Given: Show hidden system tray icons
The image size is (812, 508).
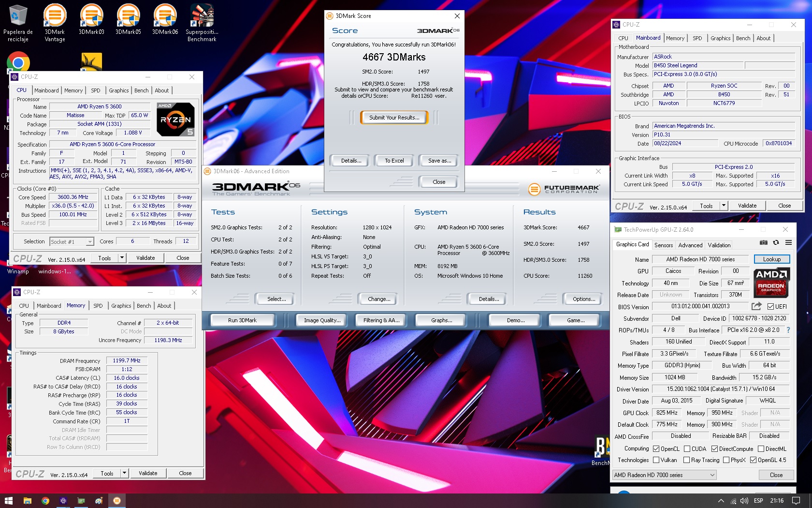Looking at the screenshot, I should coord(721,501).
